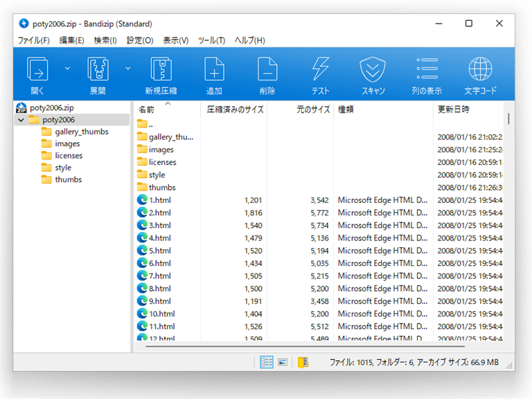Select the poty2006.zip archive icon in tree
This screenshot has height=399, width=532.
coord(21,108)
